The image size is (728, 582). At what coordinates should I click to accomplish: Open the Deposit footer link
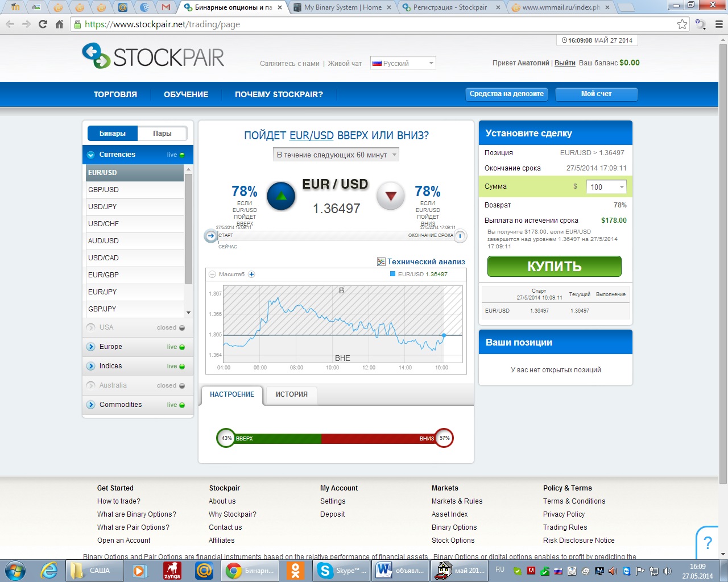(332, 514)
